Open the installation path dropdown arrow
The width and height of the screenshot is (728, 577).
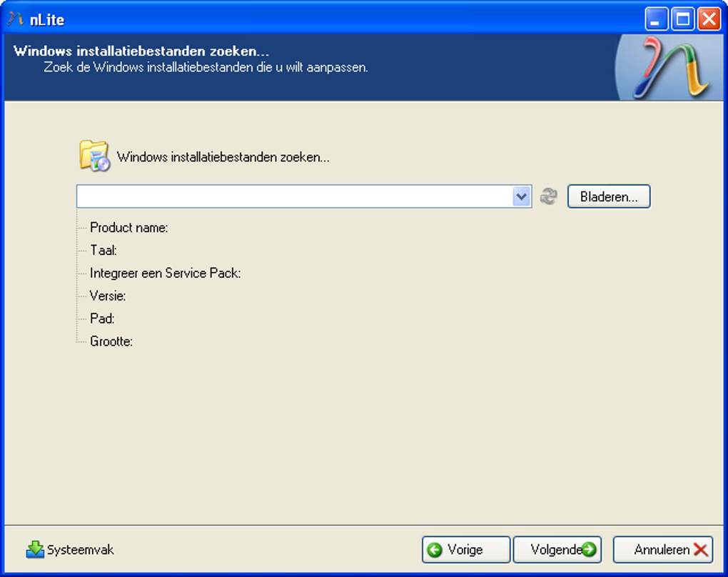point(522,196)
